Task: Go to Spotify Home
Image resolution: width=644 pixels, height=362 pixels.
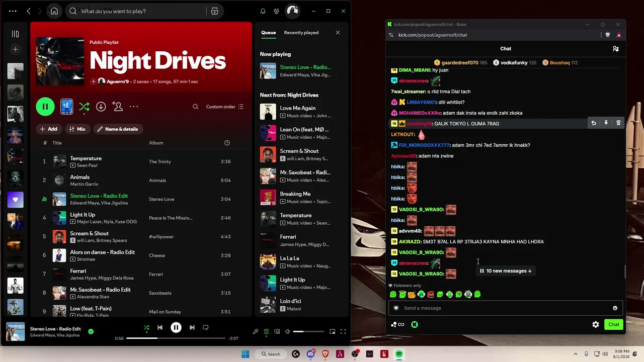Action: pos(54,11)
